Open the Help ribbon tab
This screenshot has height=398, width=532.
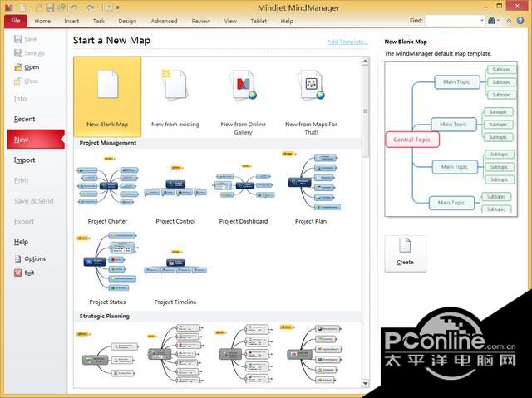287,21
